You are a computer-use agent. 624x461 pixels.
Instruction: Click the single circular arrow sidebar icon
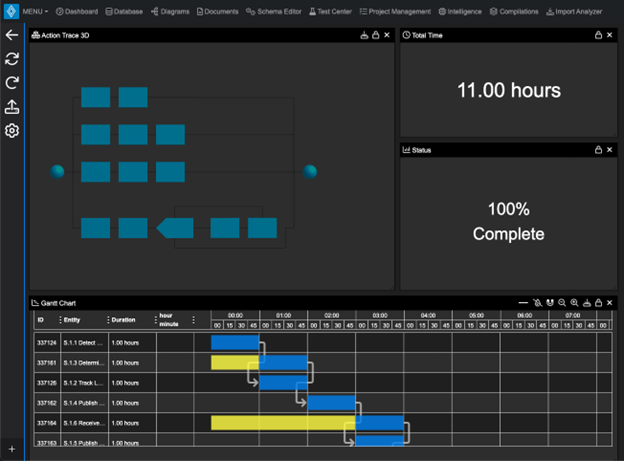[12, 83]
